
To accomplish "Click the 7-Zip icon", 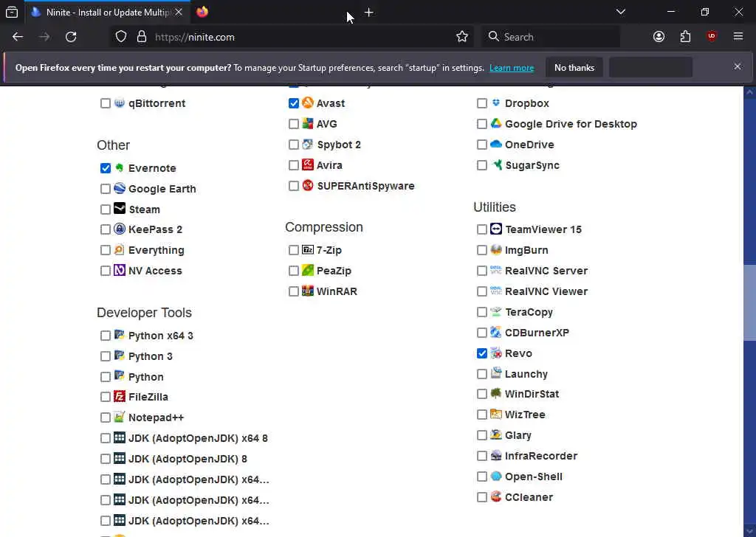I will [x=308, y=249].
